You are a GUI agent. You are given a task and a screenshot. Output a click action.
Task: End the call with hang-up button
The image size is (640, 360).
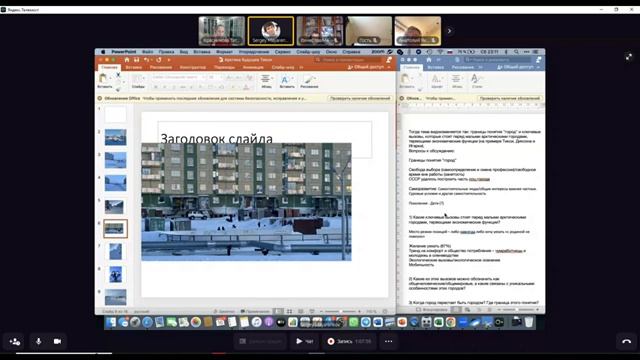(627, 341)
